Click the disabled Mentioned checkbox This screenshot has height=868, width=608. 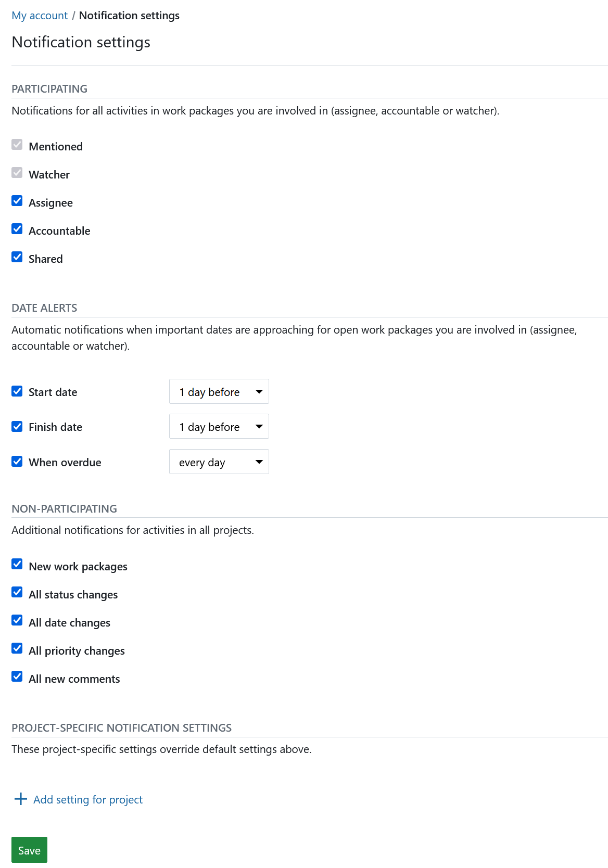click(x=17, y=145)
